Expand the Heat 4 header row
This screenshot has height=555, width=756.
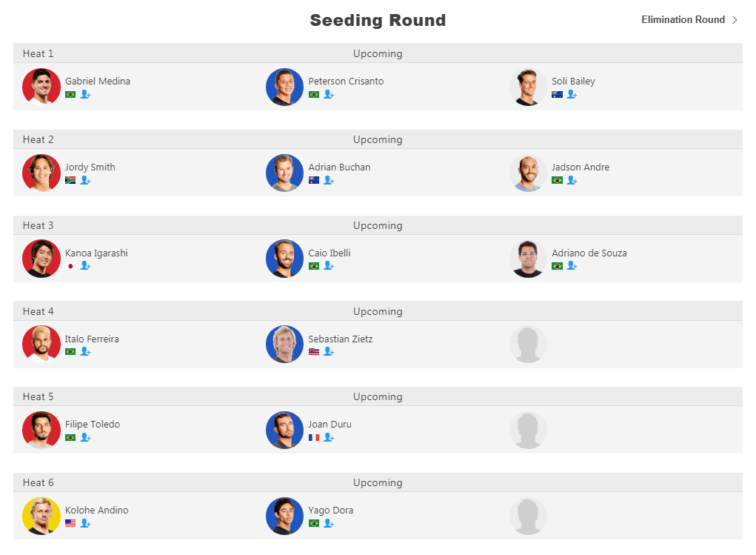tap(378, 311)
